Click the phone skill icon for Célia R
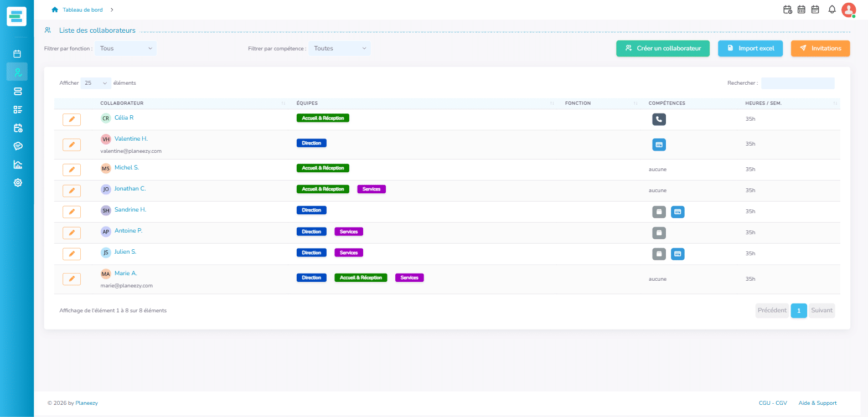 pyautogui.click(x=659, y=119)
